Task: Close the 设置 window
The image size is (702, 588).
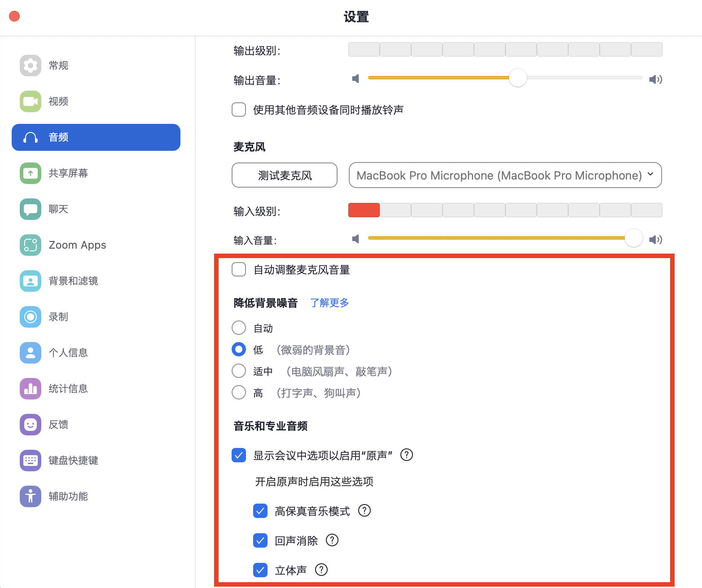Action: [x=14, y=16]
